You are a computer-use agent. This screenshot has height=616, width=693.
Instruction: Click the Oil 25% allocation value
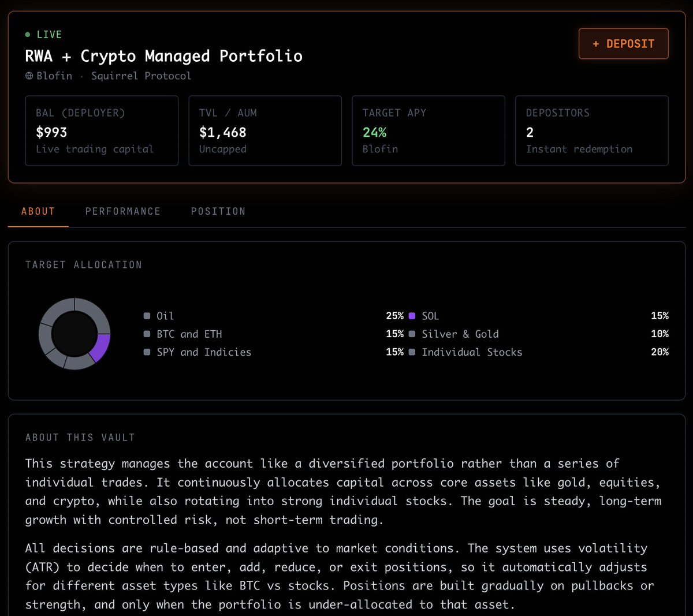pyautogui.click(x=395, y=316)
